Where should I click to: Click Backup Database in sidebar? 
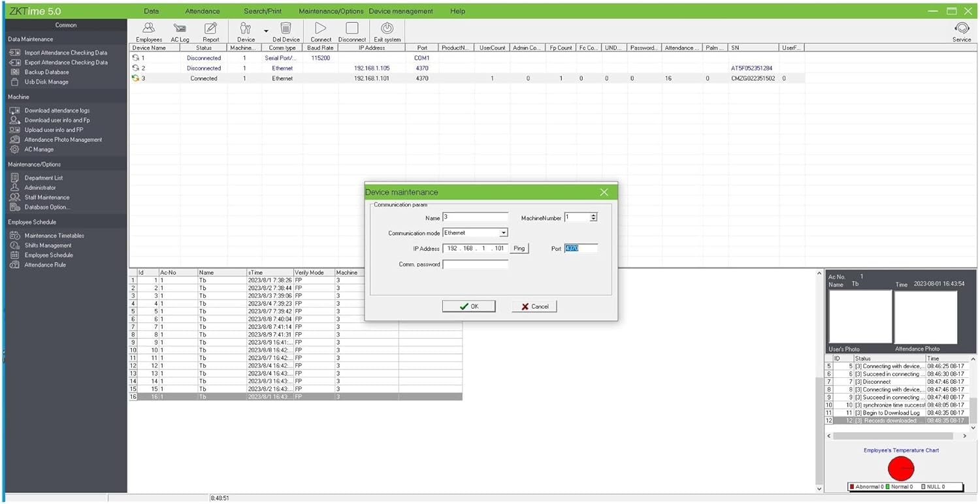coord(46,72)
